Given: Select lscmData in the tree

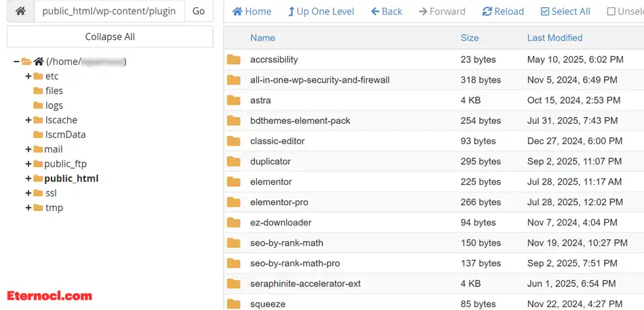Looking at the screenshot, I should coord(65,135).
